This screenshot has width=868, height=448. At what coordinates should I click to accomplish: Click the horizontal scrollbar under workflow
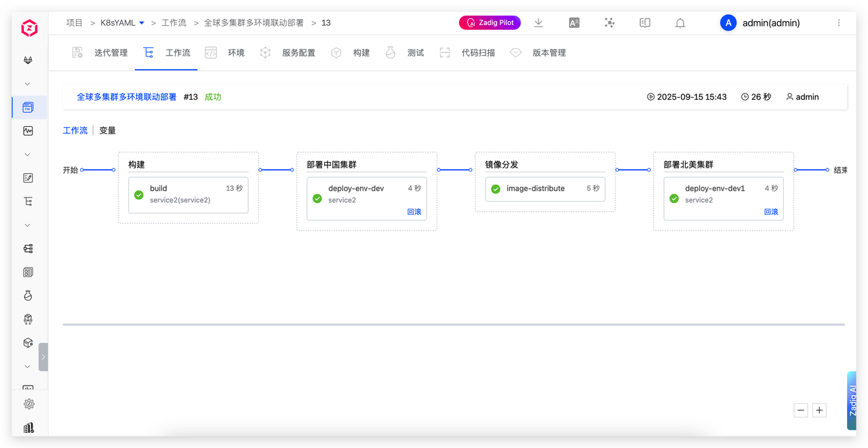(453, 324)
